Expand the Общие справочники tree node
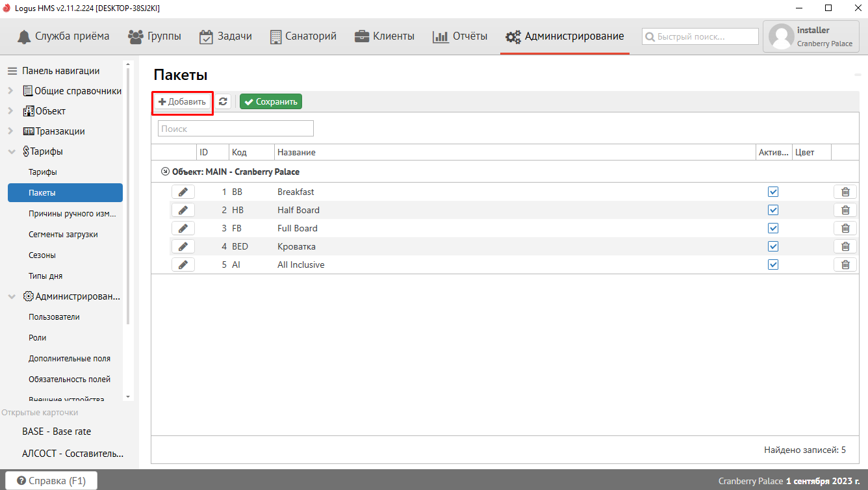The width and height of the screenshot is (868, 490). (11, 91)
